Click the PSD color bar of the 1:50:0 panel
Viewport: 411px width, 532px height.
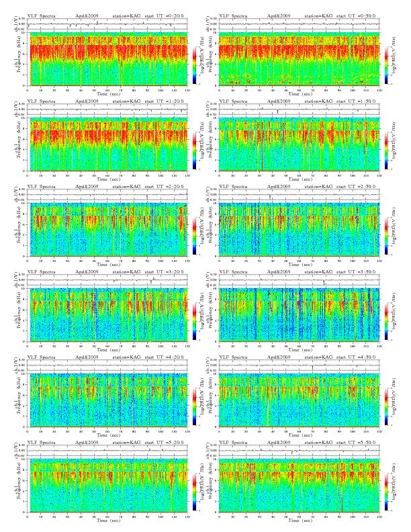coord(386,150)
